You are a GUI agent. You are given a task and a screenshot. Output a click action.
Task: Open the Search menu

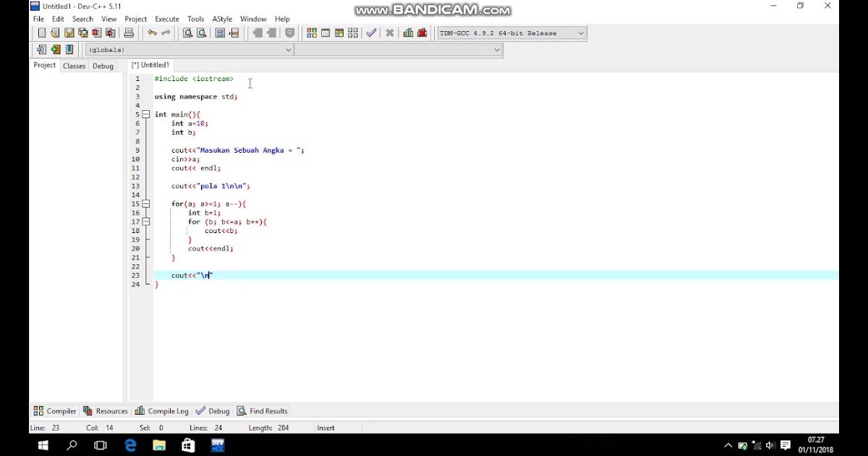82,19
